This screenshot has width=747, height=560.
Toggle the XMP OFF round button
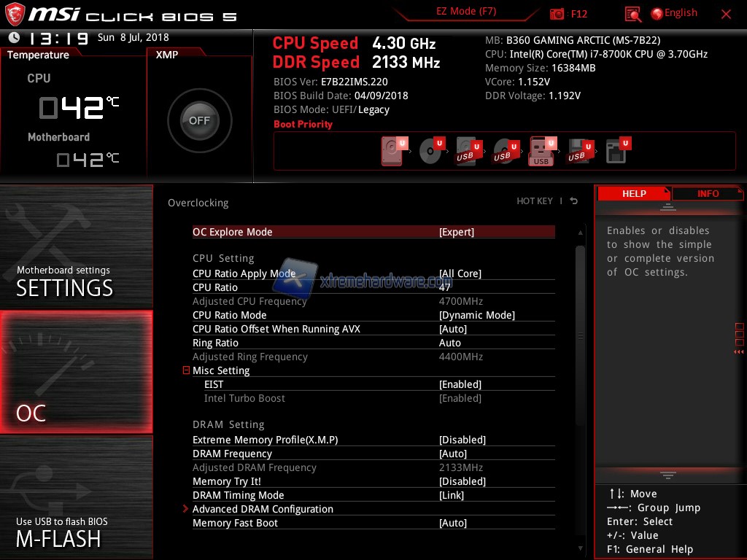pyautogui.click(x=199, y=121)
